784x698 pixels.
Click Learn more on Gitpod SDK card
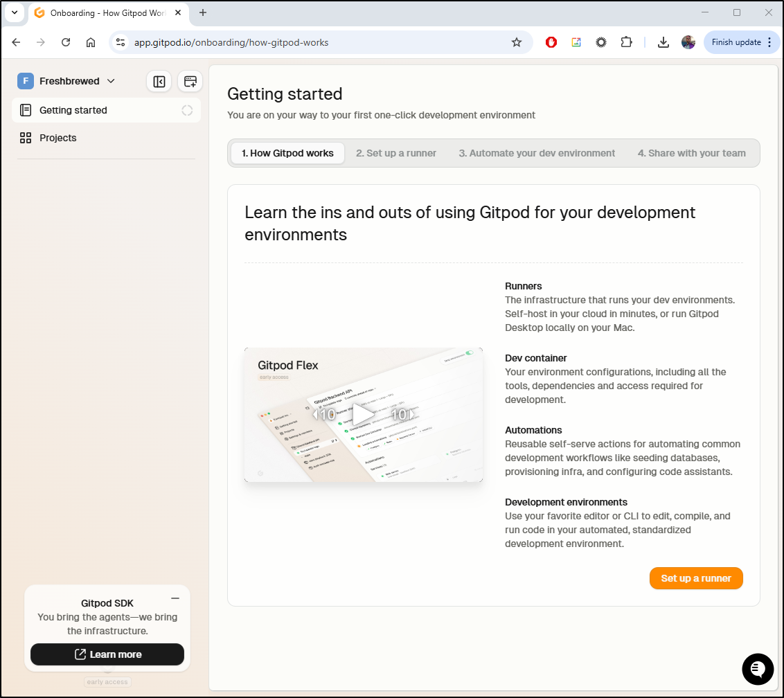pyautogui.click(x=107, y=654)
